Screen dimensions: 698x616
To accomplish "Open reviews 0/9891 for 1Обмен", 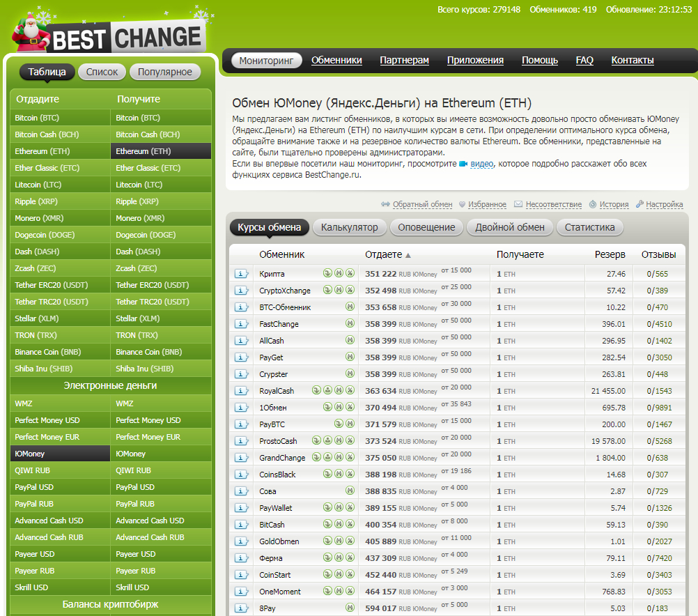I will coord(659,408).
